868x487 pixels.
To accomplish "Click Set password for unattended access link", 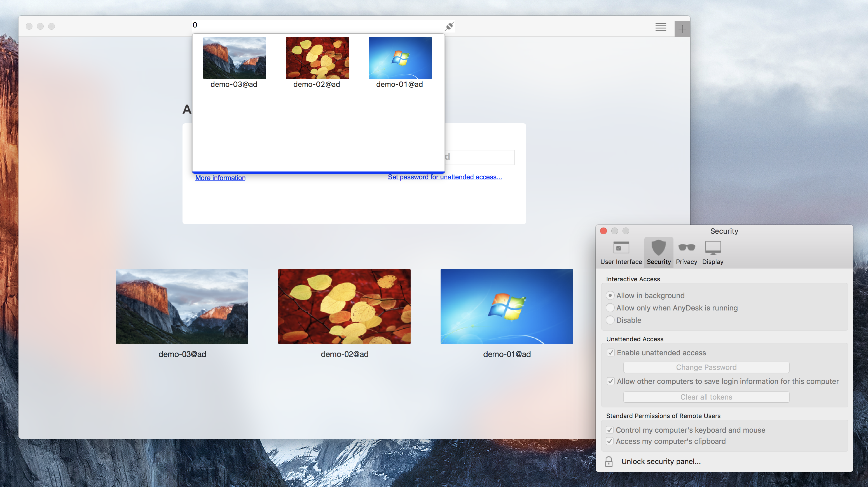I will point(444,177).
